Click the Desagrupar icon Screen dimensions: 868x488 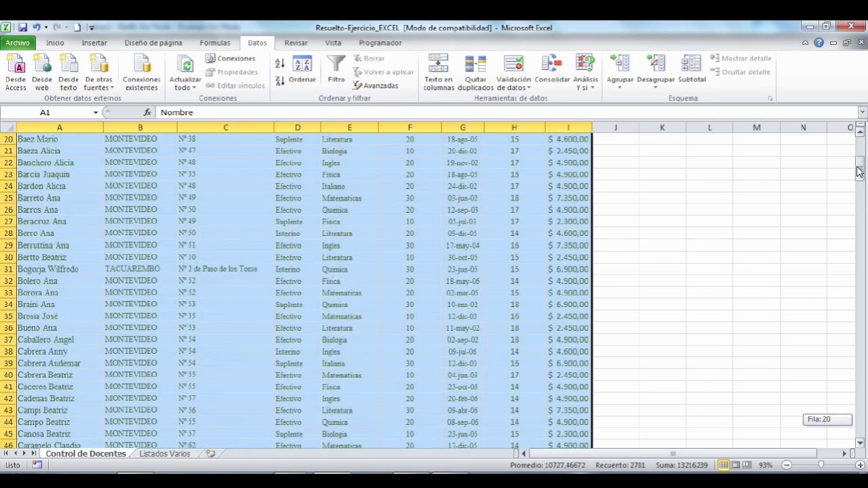click(x=656, y=65)
